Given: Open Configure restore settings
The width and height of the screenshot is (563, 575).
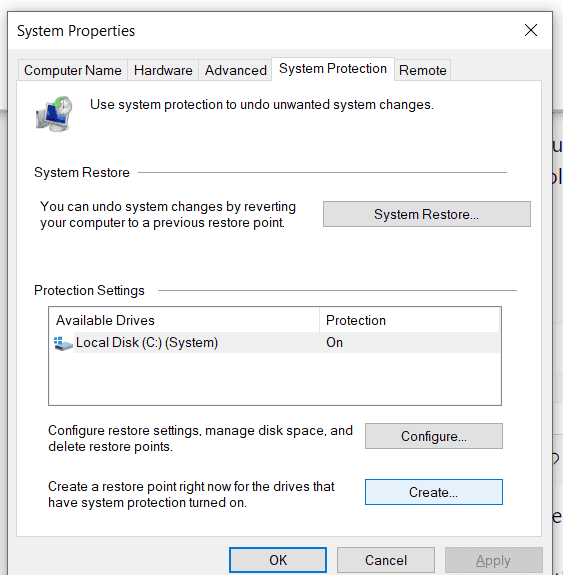Looking at the screenshot, I should tap(434, 436).
